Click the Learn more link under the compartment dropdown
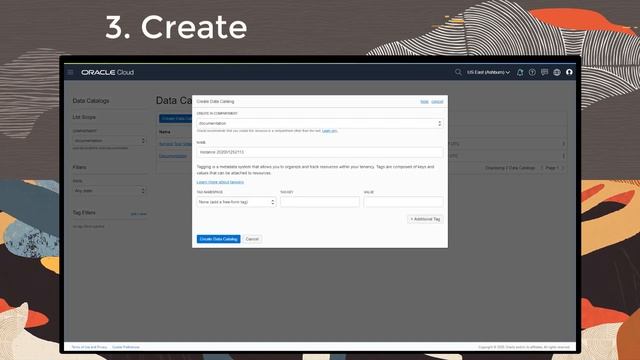The width and height of the screenshot is (640, 360). pyautogui.click(x=329, y=131)
